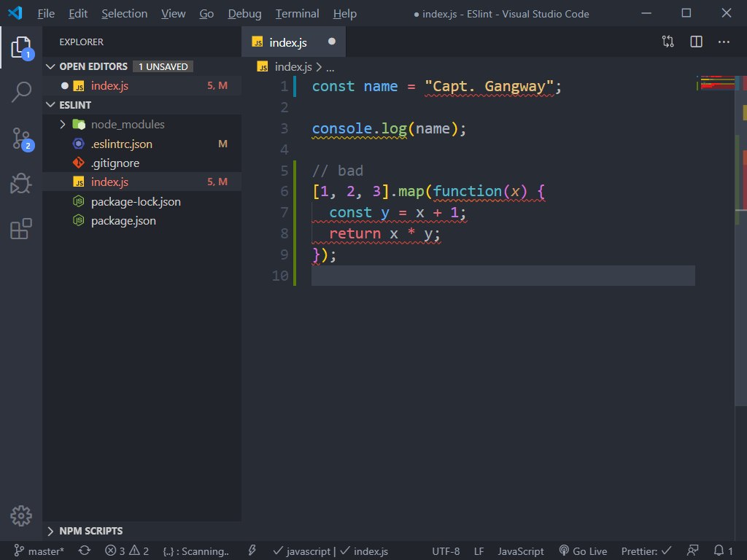Click the "Capt. Gangway" string on line 1
747x560 pixels.
[x=489, y=86]
